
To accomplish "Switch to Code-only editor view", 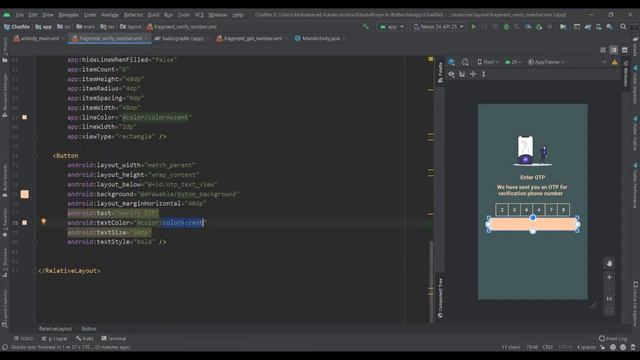I will 603,50.
